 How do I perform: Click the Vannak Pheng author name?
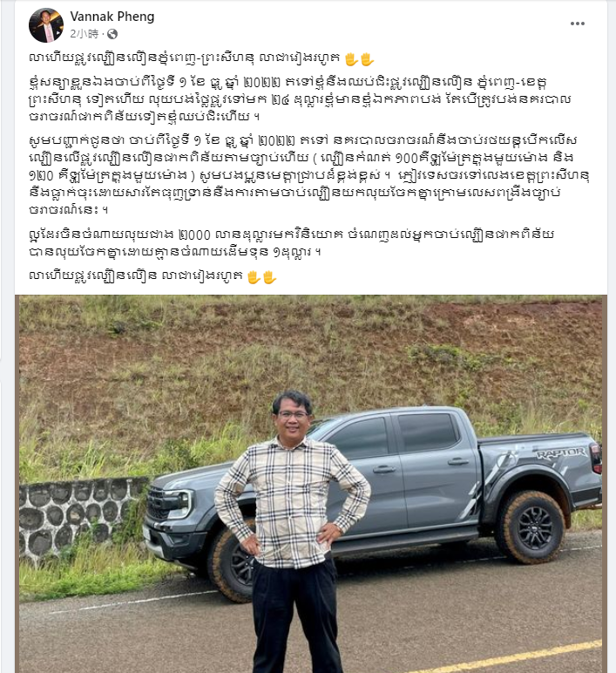click(112, 17)
